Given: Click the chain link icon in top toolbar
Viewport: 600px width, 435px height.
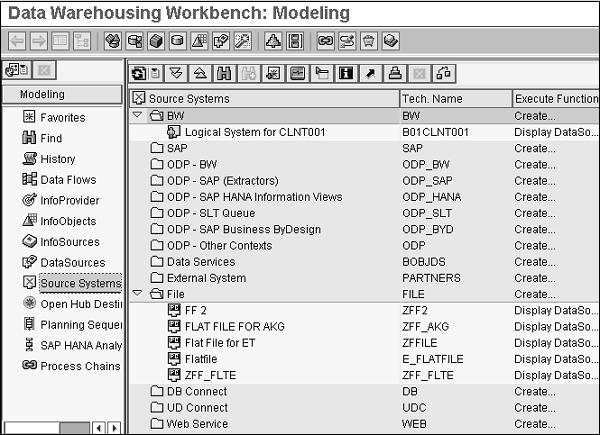Looking at the screenshot, I should coord(326,41).
